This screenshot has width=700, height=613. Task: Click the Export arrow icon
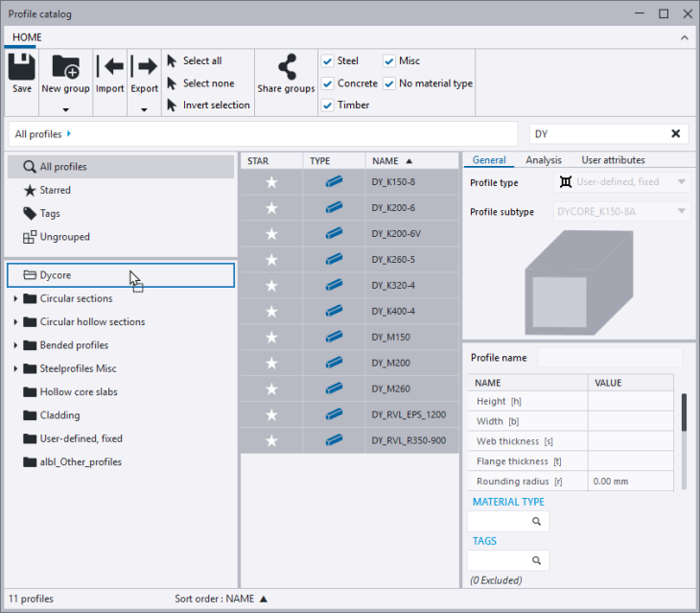point(144,66)
